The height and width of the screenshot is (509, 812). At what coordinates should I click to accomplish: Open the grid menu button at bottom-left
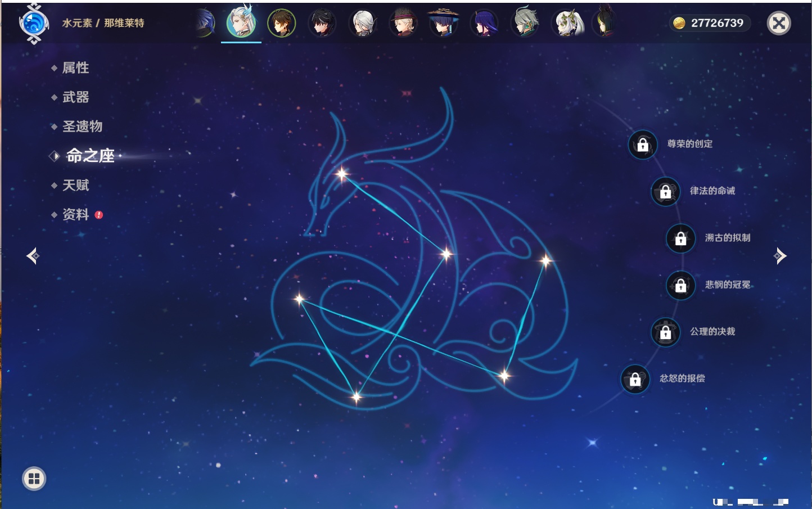(34, 479)
